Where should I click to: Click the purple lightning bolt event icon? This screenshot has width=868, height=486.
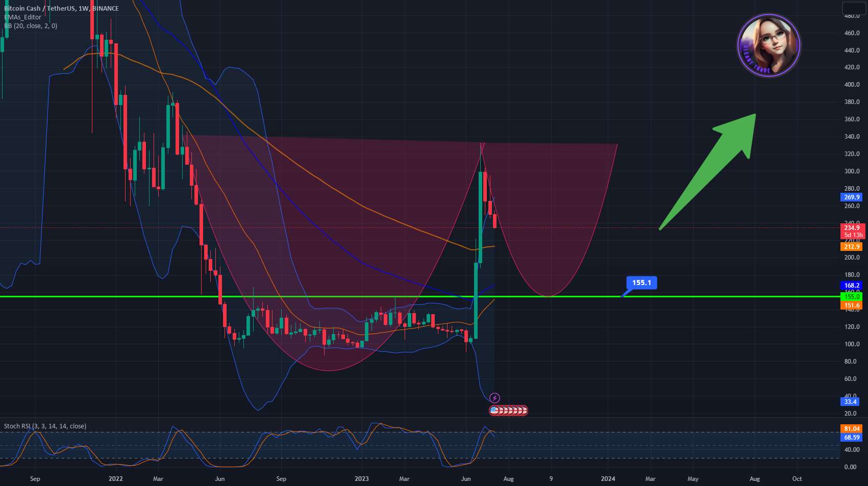494,398
